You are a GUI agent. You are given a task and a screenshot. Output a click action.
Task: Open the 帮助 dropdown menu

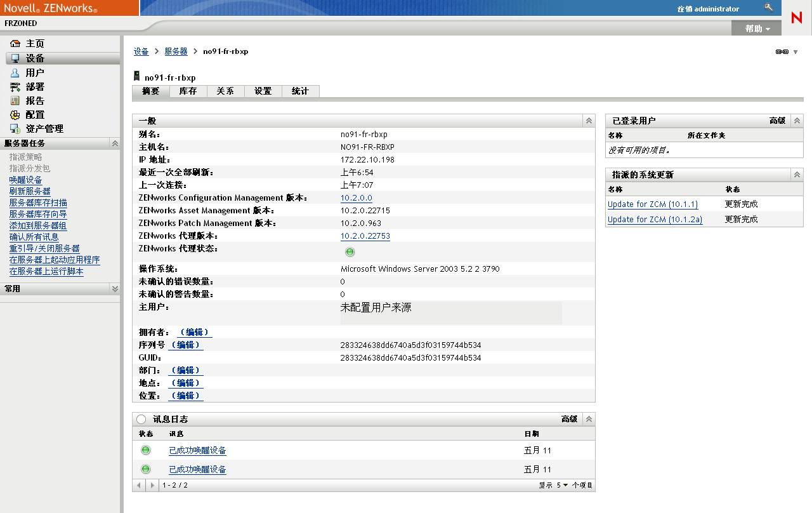click(x=758, y=29)
